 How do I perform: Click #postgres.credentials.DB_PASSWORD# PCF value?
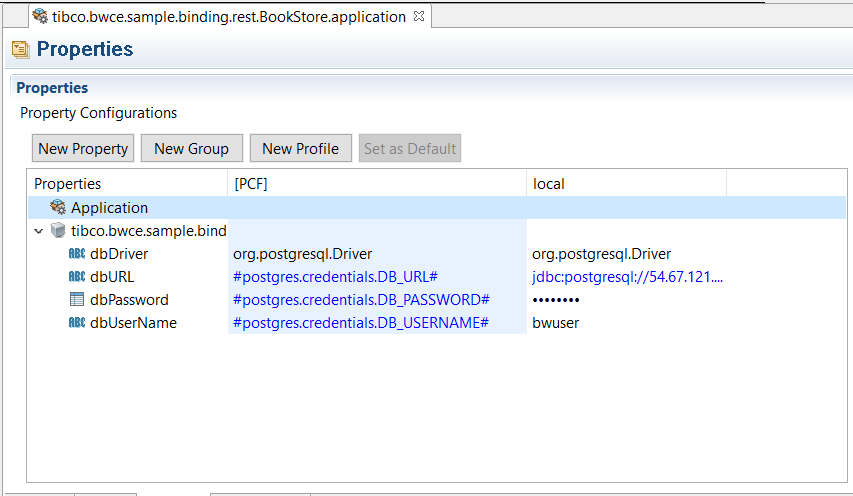point(361,300)
